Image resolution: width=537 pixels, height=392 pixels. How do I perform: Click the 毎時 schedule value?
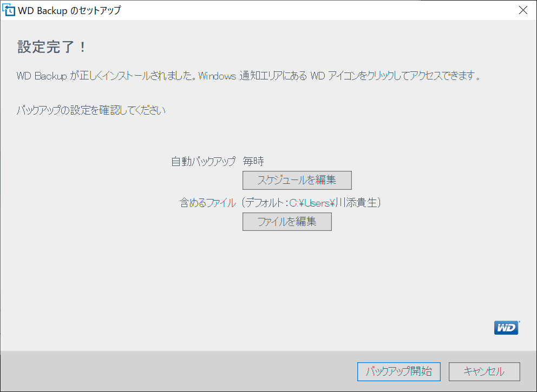[x=253, y=162]
